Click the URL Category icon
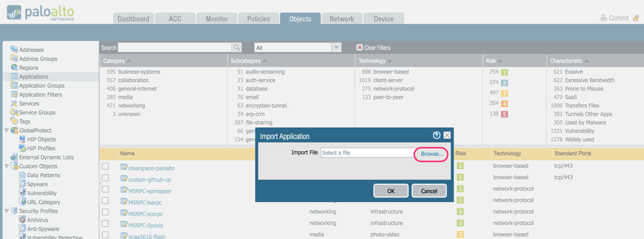 (x=22, y=202)
